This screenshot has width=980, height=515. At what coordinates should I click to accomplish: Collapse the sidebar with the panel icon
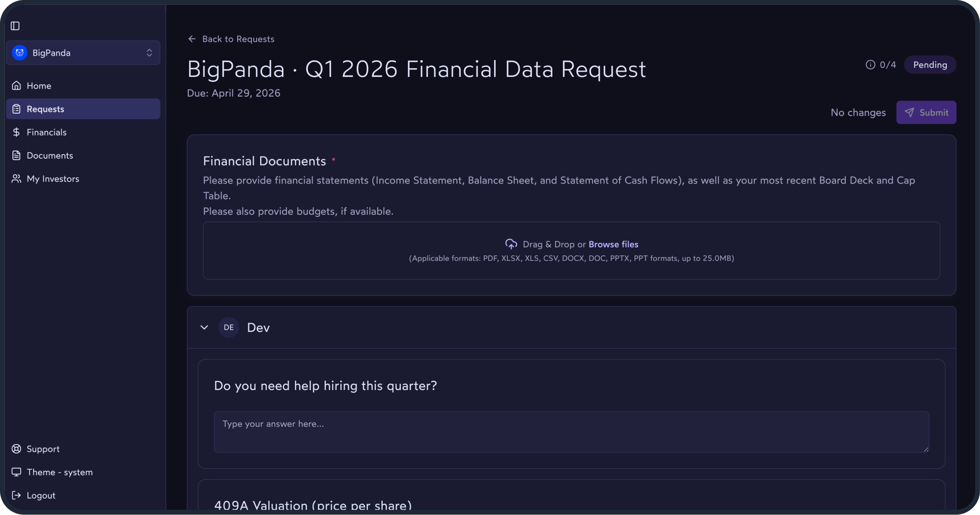tap(15, 26)
